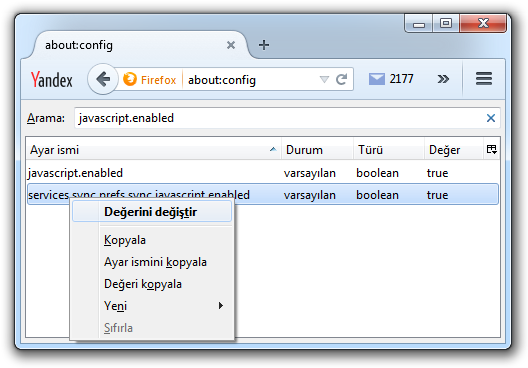Open the hamburger menu
Image resolution: width=528 pixels, height=368 pixels.
pyautogui.click(x=484, y=79)
